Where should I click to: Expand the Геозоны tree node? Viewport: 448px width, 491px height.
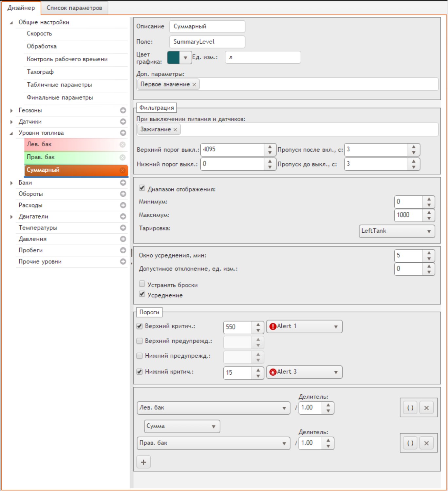click(x=11, y=111)
